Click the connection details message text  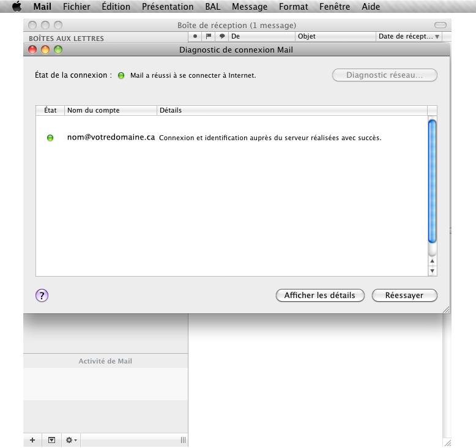270,138
